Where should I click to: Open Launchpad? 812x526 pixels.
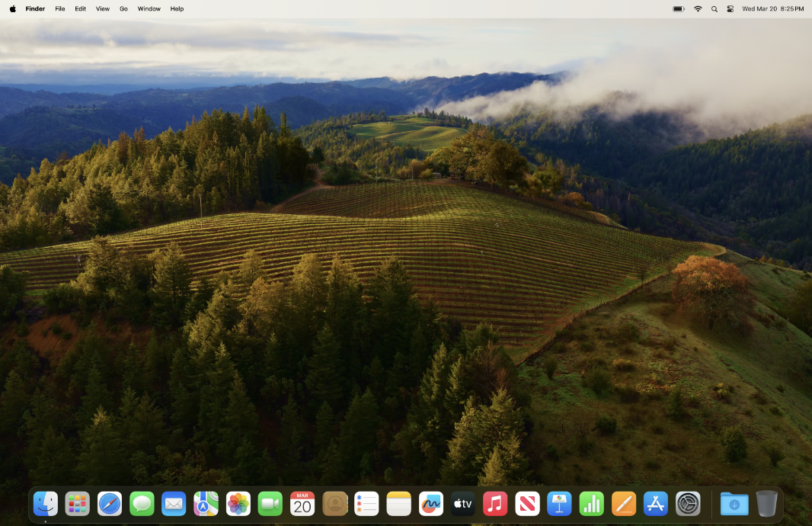[x=77, y=503]
